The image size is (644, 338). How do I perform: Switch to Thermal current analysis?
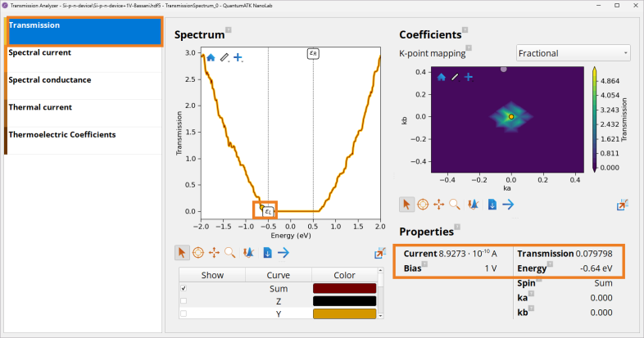coord(84,114)
